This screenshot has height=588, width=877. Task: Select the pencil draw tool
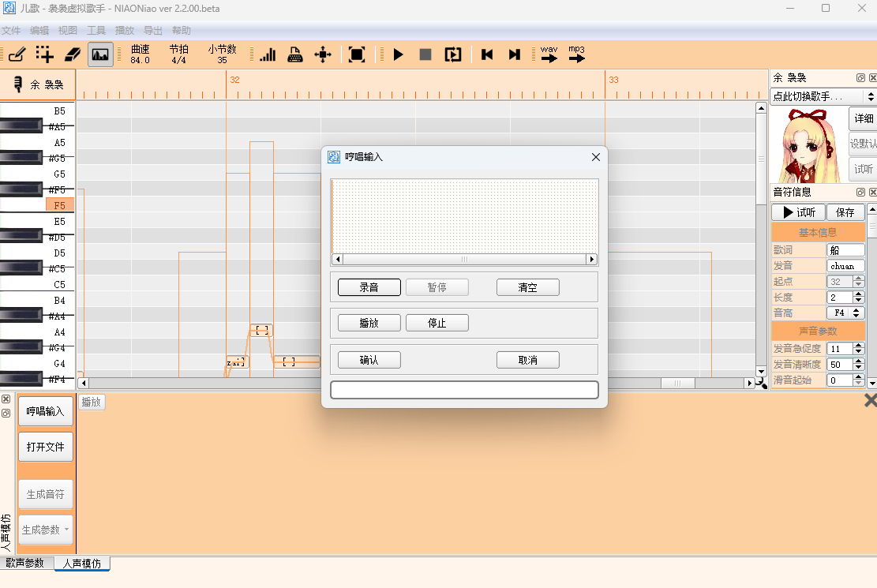click(x=17, y=54)
